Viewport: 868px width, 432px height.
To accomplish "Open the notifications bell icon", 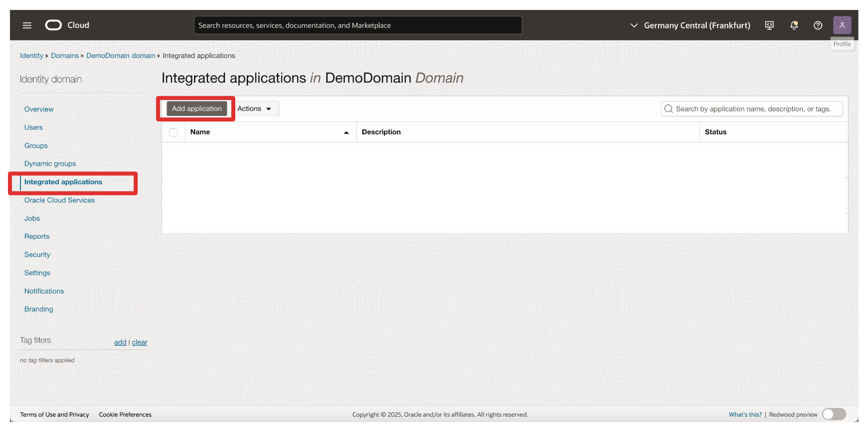I will pyautogui.click(x=794, y=25).
